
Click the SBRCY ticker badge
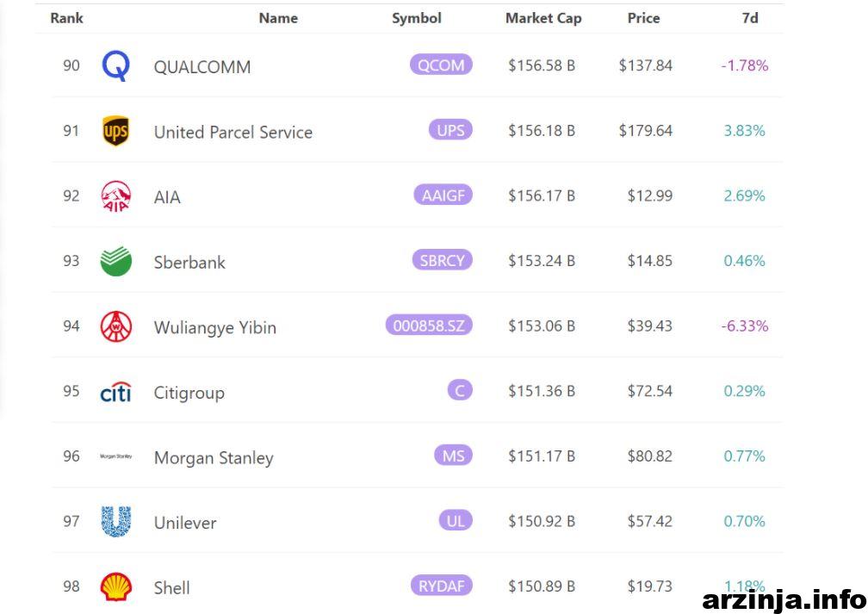tap(442, 260)
